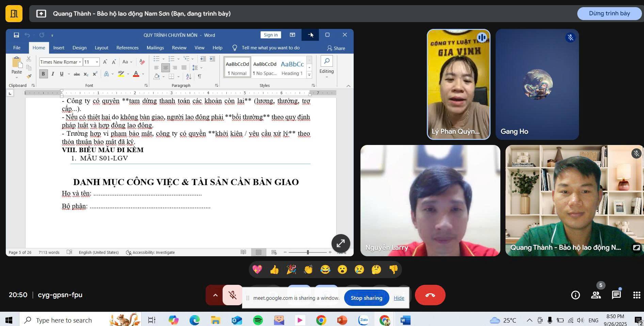Click the Stop sharing button
This screenshot has height=326, width=644.
(366, 298)
